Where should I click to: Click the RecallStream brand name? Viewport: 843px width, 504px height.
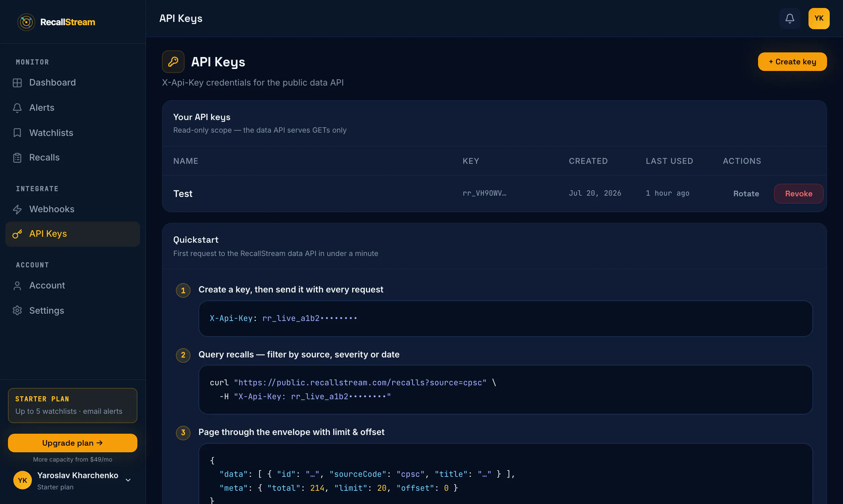(x=68, y=22)
